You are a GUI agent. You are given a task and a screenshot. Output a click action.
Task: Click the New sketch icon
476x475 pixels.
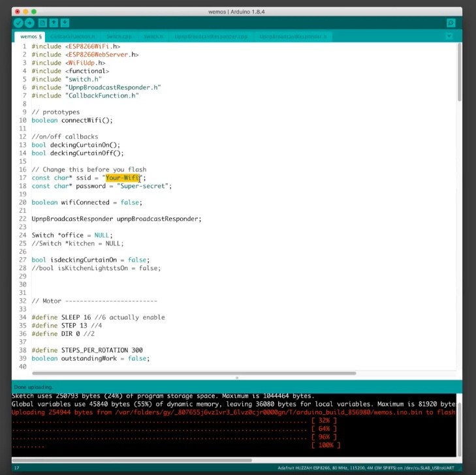(42, 23)
